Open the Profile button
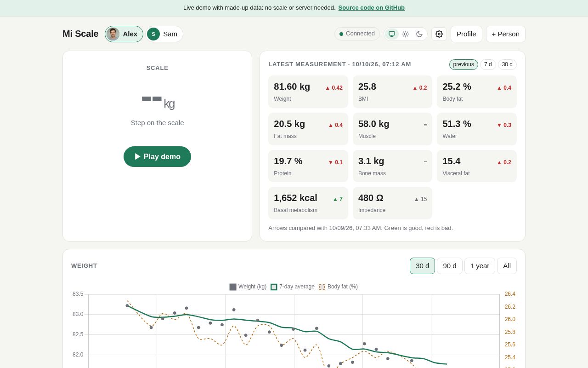 [466, 34]
